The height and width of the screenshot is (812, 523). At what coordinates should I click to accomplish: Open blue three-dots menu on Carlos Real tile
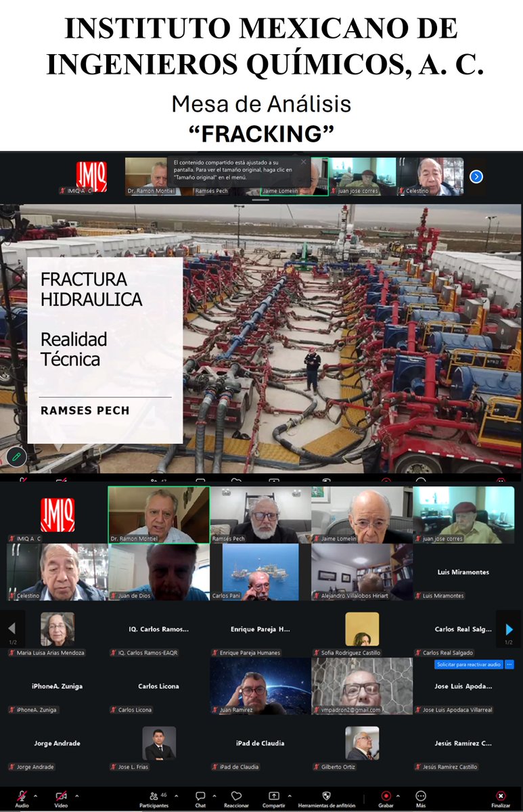(509, 664)
